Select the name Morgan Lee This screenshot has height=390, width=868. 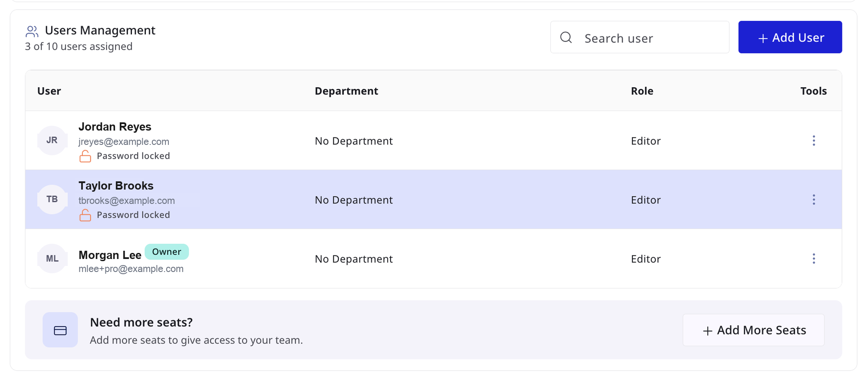[110, 255]
